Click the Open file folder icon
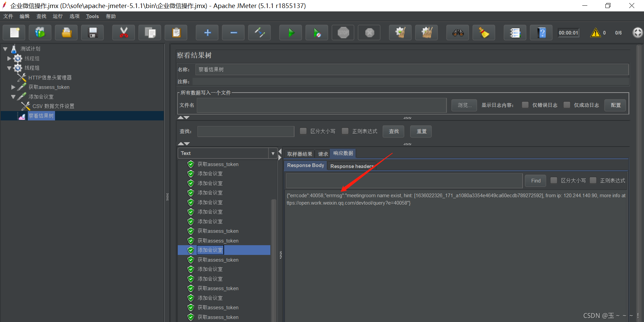Viewport: 644px width, 322px height. click(x=66, y=33)
